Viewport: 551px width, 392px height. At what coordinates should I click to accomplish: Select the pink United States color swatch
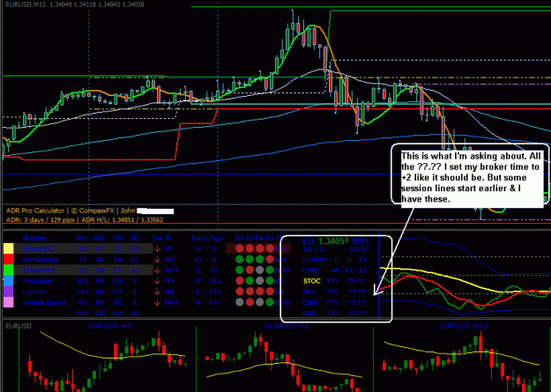9,302
